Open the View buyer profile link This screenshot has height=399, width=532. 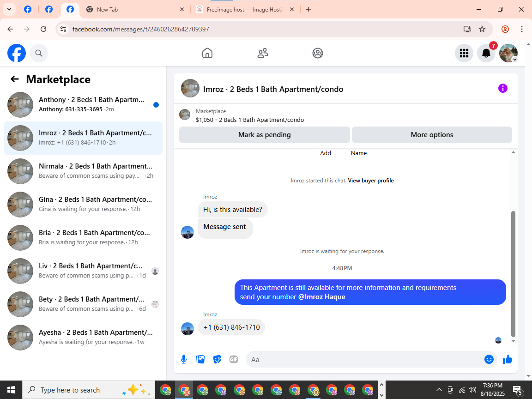(x=370, y=181)
